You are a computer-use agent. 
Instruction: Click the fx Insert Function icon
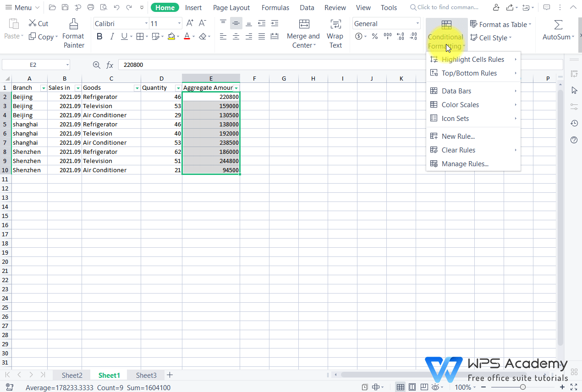(110, 65)
